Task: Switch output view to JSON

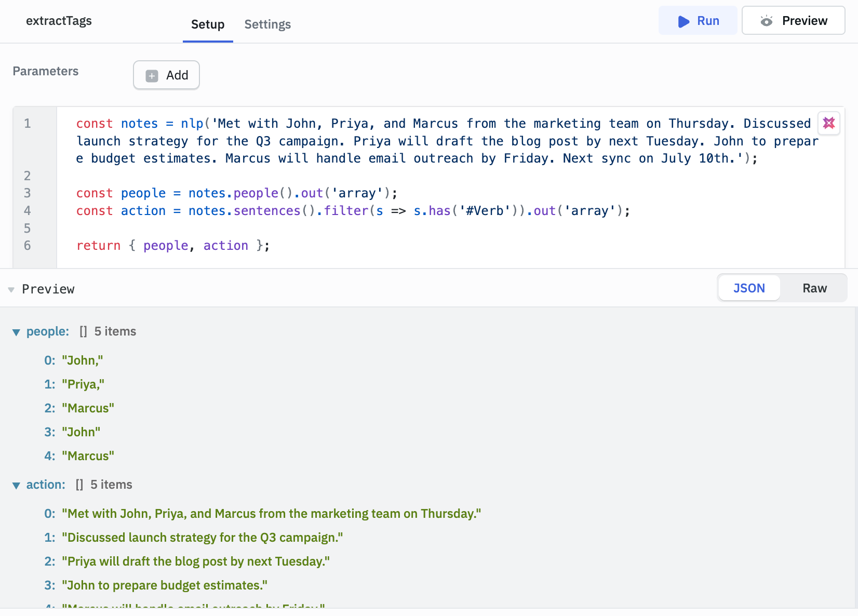Action: [x=748, y=288]
